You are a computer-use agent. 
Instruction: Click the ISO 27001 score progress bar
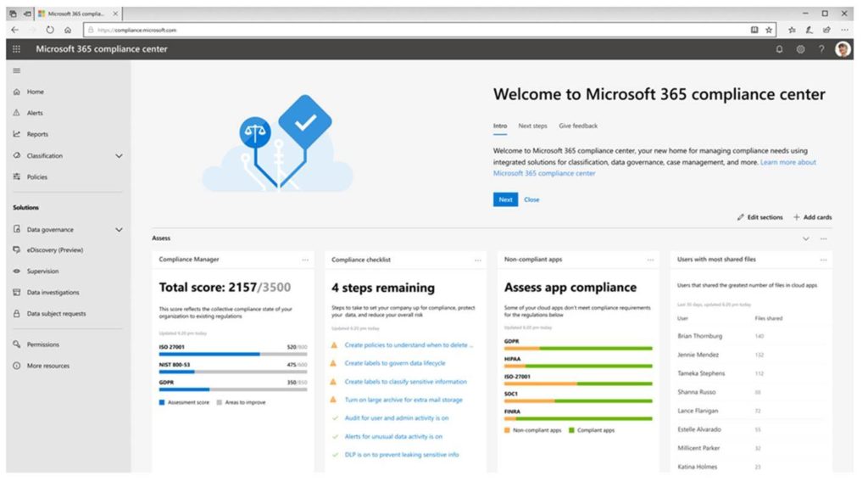coord(233,354)
